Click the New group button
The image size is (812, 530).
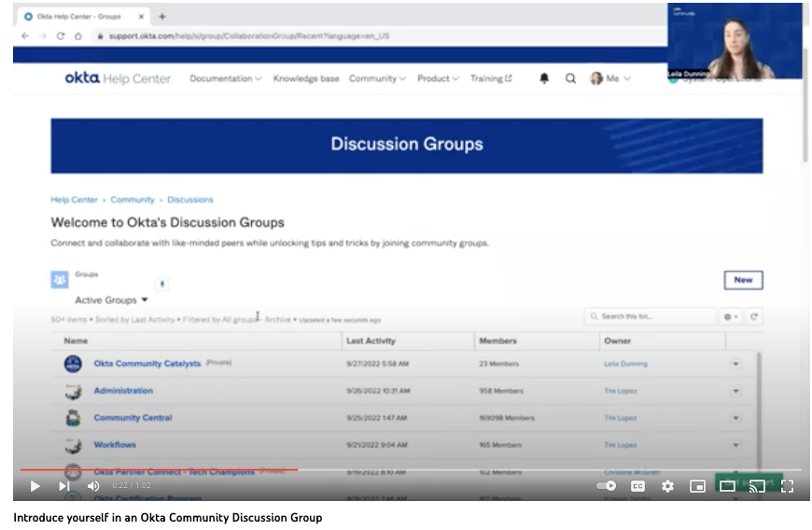tap(743, 280)
